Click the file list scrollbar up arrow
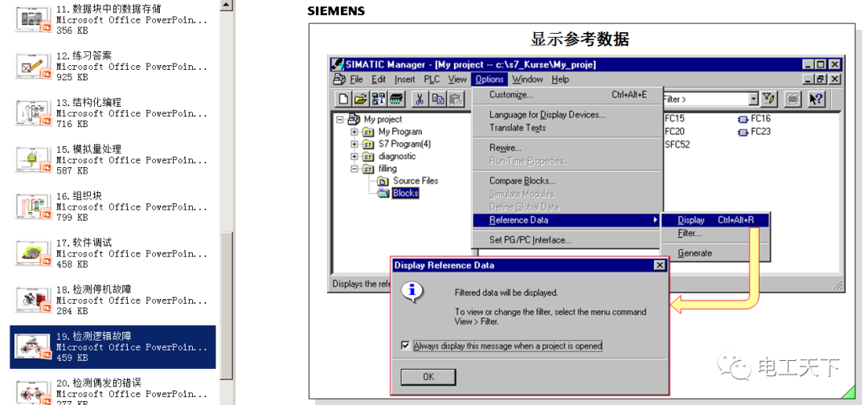Viewport: 868px width, 405px height. click(226, 6)
